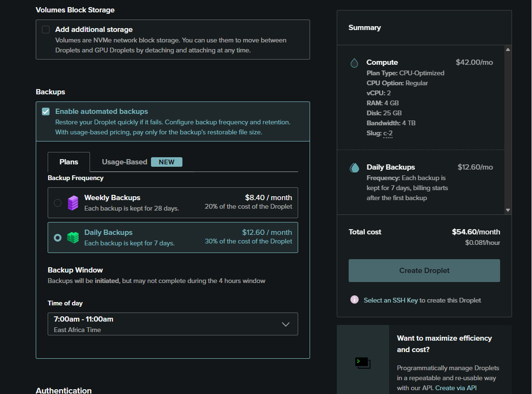Screen dimensions: 532x394
Task: Click the Backup Window heading
Action: pyautogui.click(x=75, y=270)
